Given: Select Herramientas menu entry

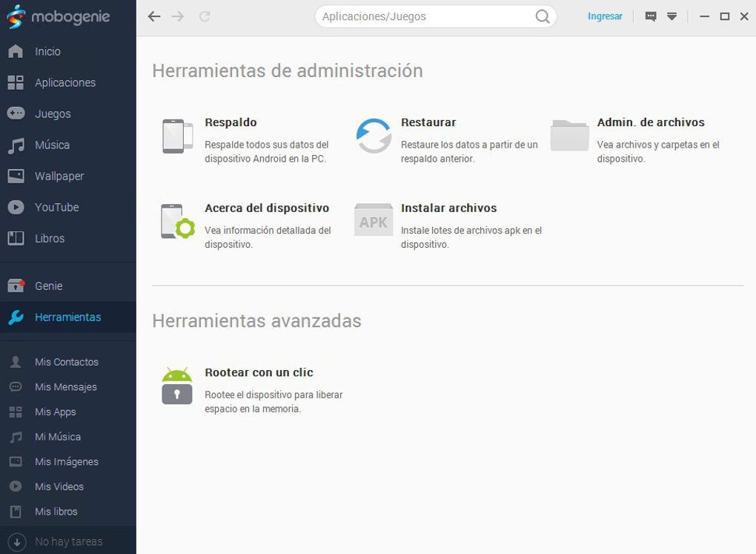Looking at the screenshot, I should click(x=68, y=317).
